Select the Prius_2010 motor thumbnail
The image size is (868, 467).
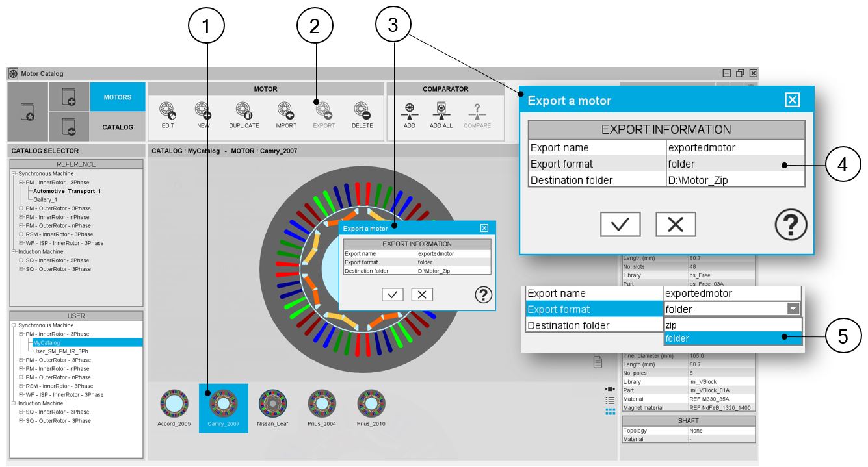tap(371, 408)
